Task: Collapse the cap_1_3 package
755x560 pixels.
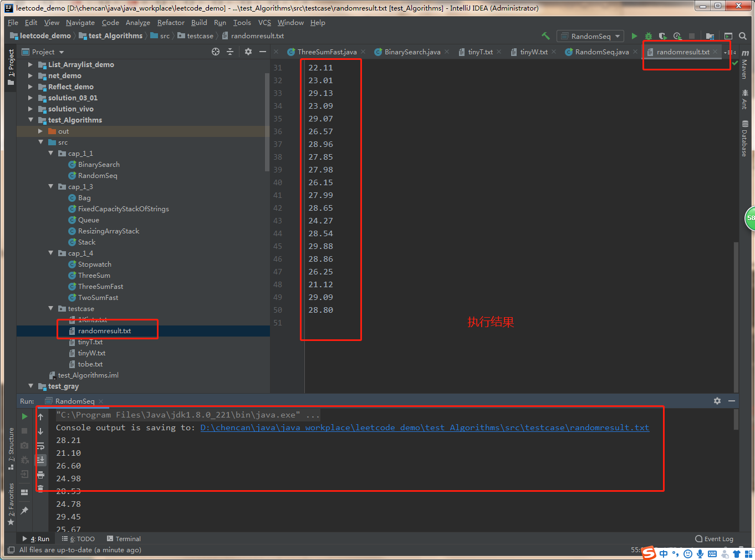Action: coord(50,186)
